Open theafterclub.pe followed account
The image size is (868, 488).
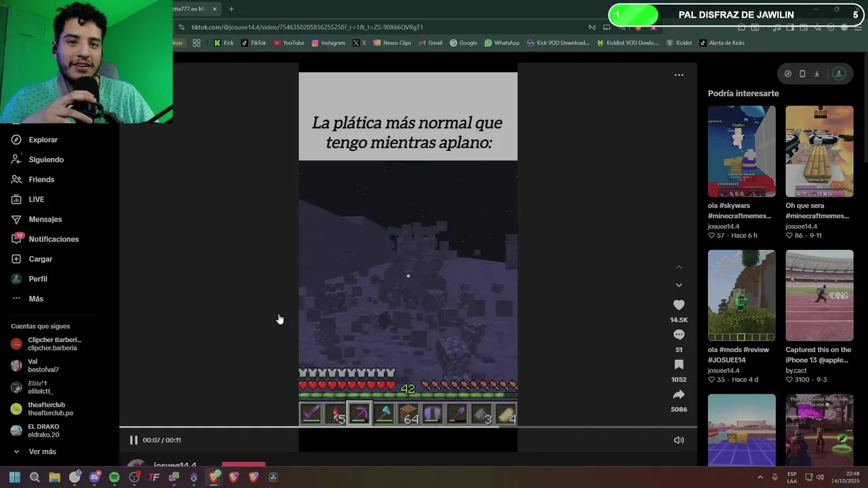(x=42, y=409)
